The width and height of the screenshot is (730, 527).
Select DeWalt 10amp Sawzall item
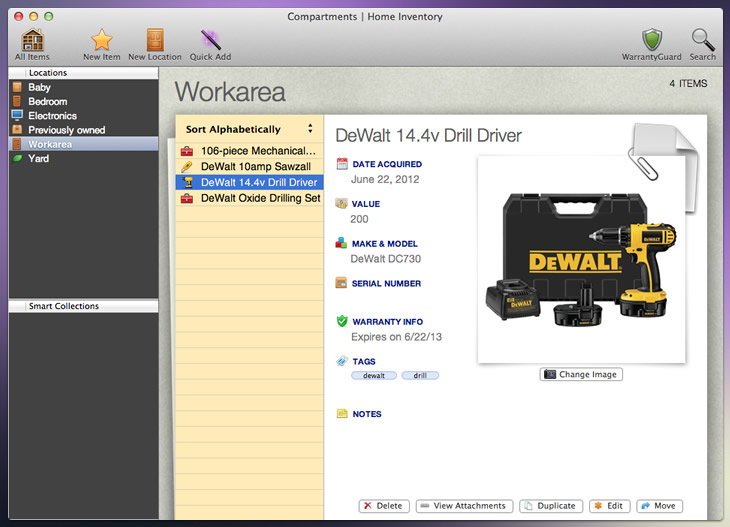pos(250,167)
